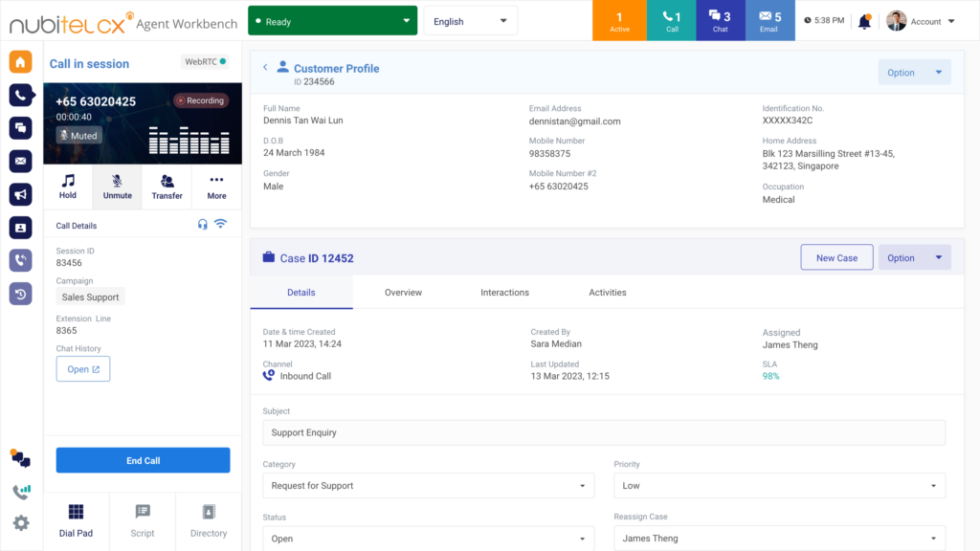Select the broadcast megaphone icon in sidebar
The width and height of the screenshot is (980, 551).
pos(19,194)
